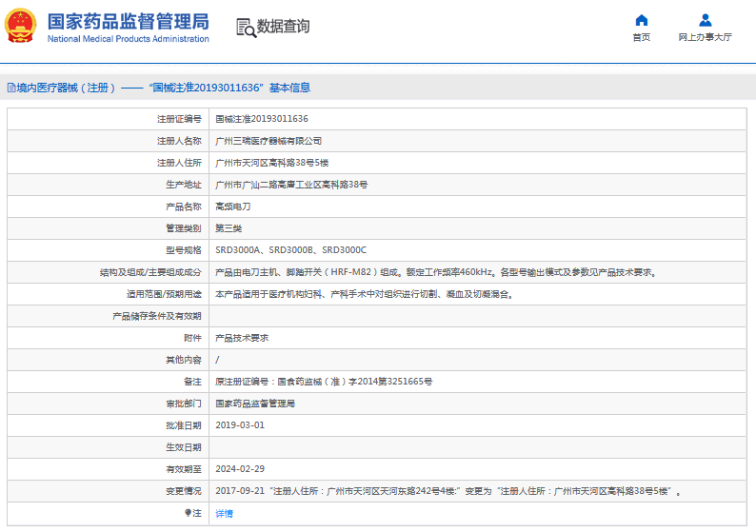The width and height of the screenshot is (756, 532).
Task: Click 国家药品监督管理局 site title
Action: (x=129, y=22)
